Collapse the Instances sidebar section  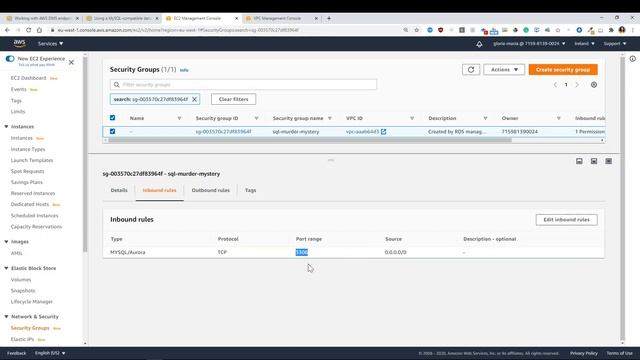pyautogui.click(x=6, y=127)
